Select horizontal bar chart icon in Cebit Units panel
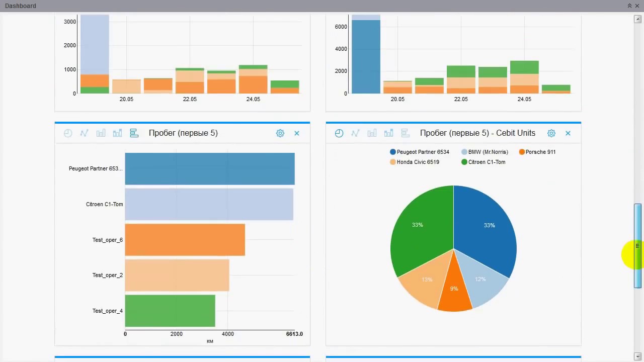 coord(406,133)
